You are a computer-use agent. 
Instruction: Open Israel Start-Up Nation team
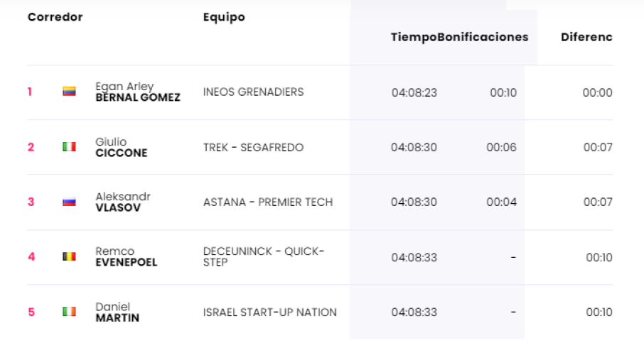click(269, 312)
